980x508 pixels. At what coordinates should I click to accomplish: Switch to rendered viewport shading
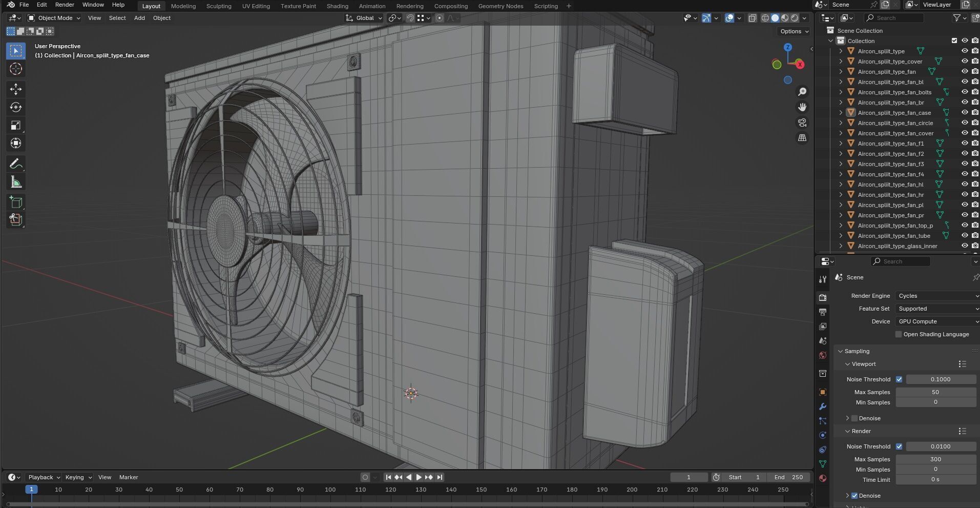(x=795, y=18)
